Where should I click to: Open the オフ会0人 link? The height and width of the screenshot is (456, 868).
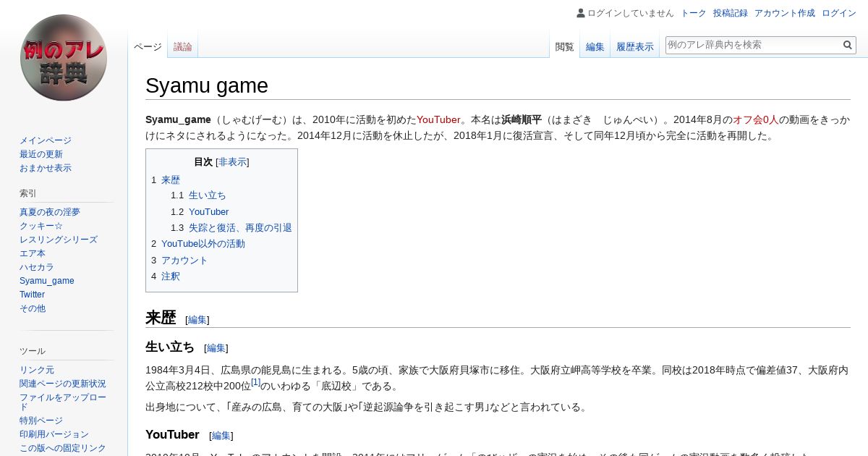[x=756, y=119]
